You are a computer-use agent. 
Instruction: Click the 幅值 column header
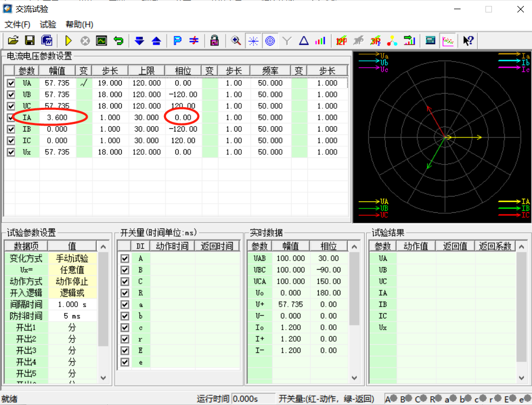[x=57, y=71]
